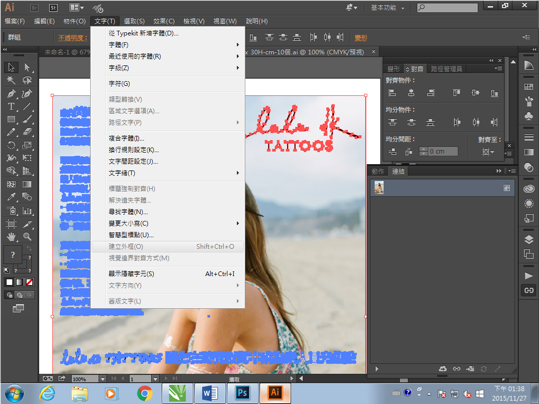Screen dimensions: 539x404
Task: Click the orange 不透明度 link in control bar
Action: pyautogui.click(x=72, y=38)
